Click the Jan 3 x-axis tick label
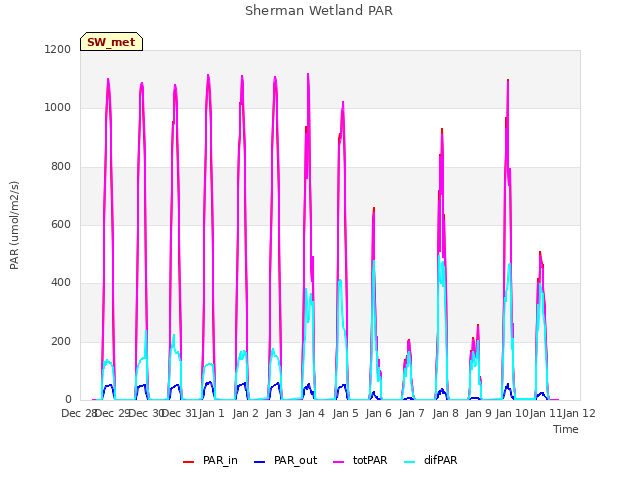This screenshot has height=480, width=640. 279,413
